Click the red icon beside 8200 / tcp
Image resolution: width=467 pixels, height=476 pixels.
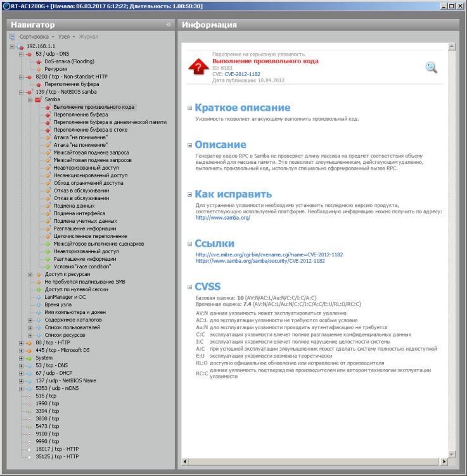pos(29,77)
